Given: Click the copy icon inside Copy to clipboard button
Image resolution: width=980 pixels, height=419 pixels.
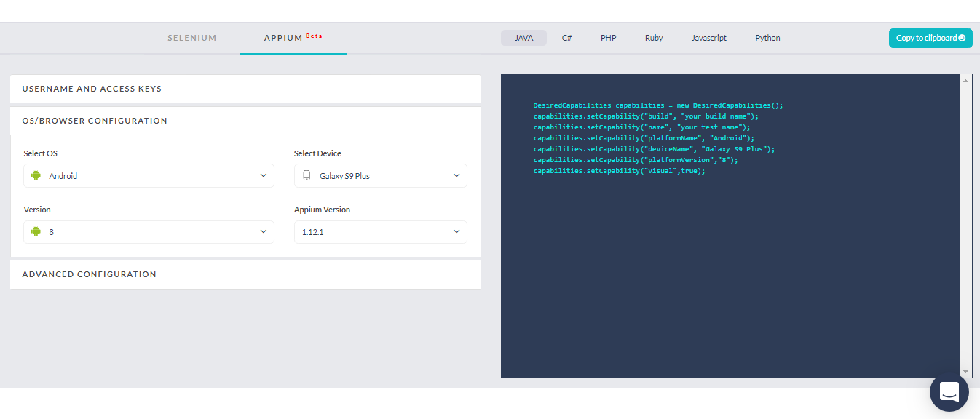Looking at the screenshot, I should (x=963, y=38).
